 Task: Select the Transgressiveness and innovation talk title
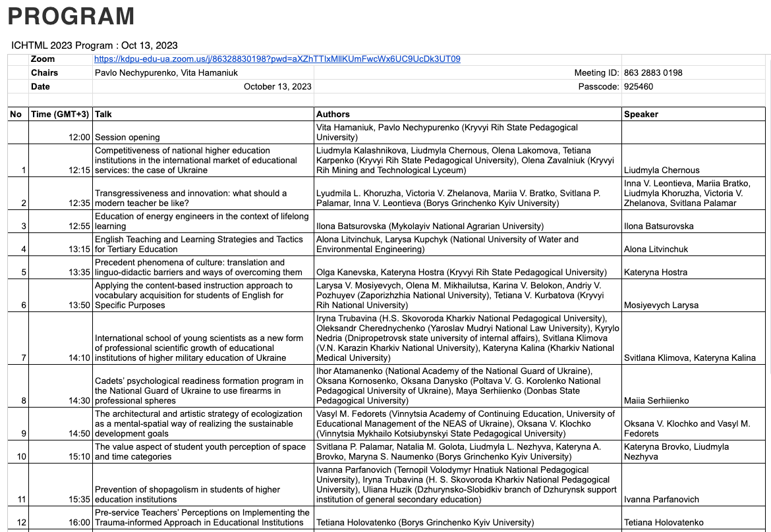point(191,198)
